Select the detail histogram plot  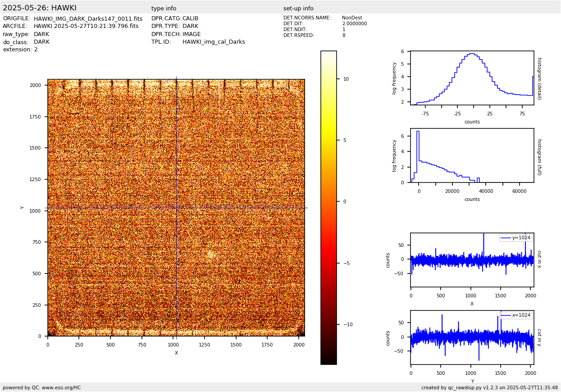coord(472,78)
